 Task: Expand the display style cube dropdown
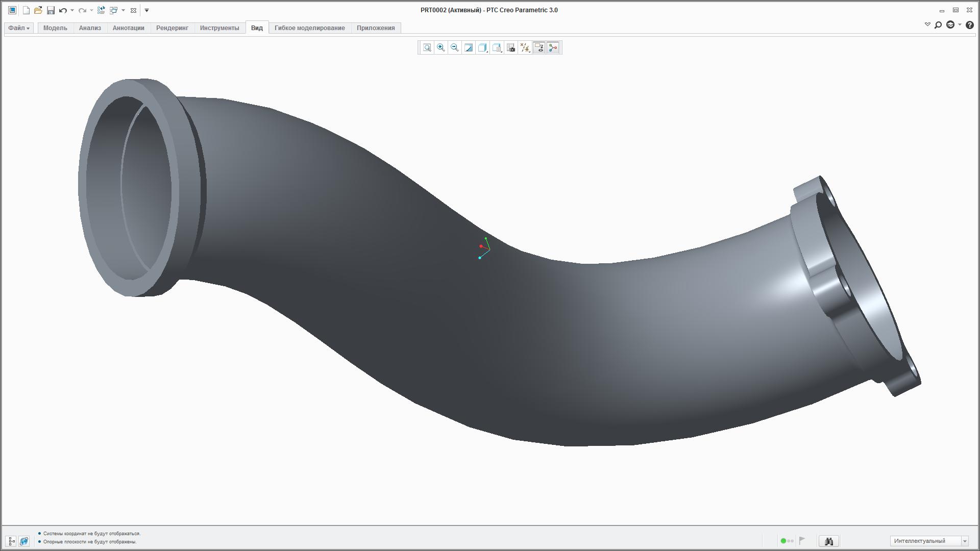click(x=483, y=48)
